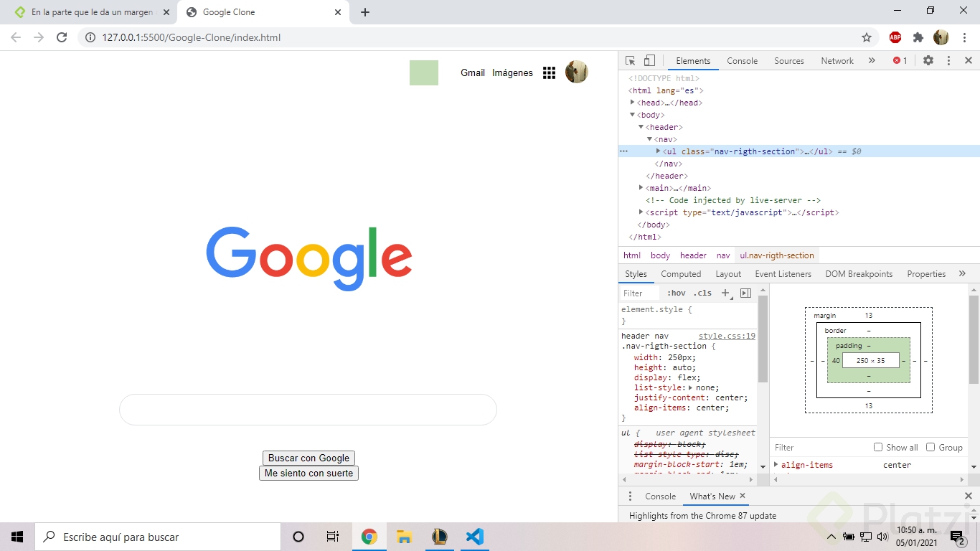
Task: Click the Buscar con Google button
Action: pos(308,458)
